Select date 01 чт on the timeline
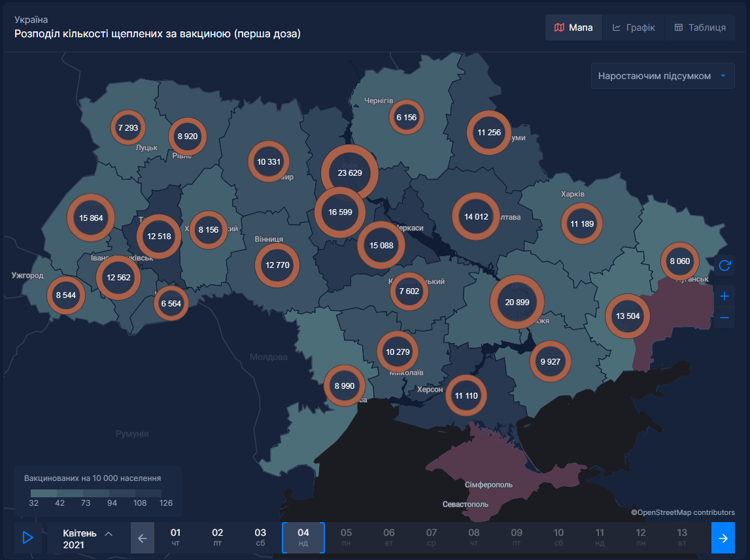The height and width of the screenshot is (560, 750). pyautogui.click(x=175, y=538)
